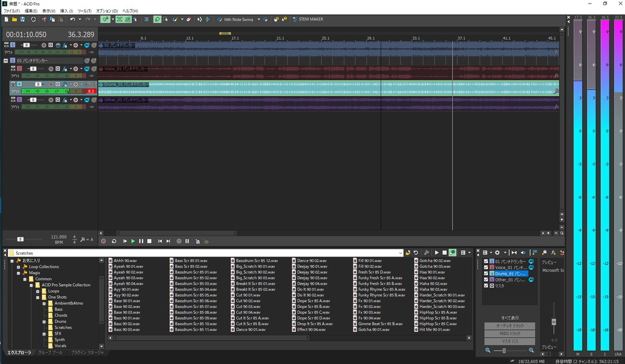This screenshot has height=364, width=625.
Task: Click the New project icon in the toolbar
Action: tap(6, 19)
